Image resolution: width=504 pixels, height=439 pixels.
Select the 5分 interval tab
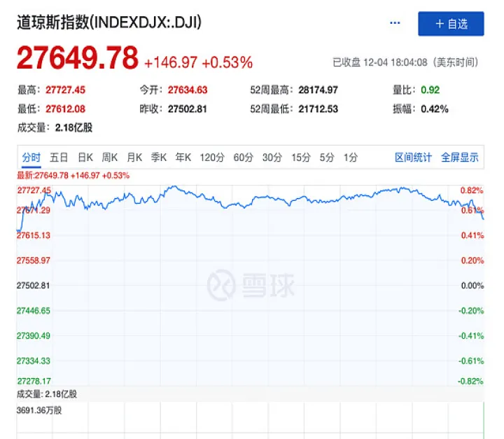point(327,158)
